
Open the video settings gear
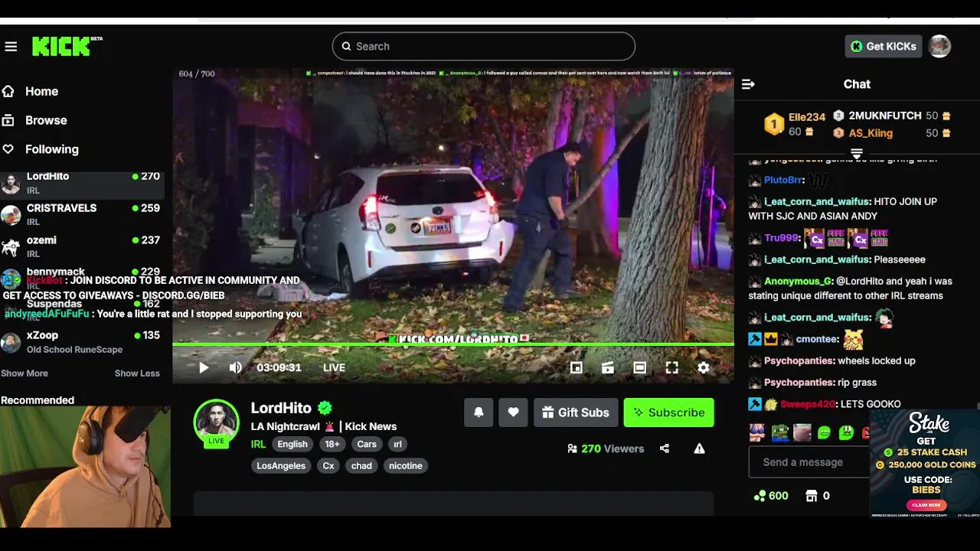(x=704, y=367)
